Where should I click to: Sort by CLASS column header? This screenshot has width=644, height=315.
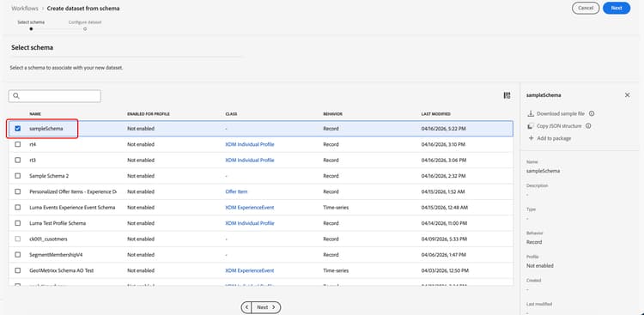(231, 114)
